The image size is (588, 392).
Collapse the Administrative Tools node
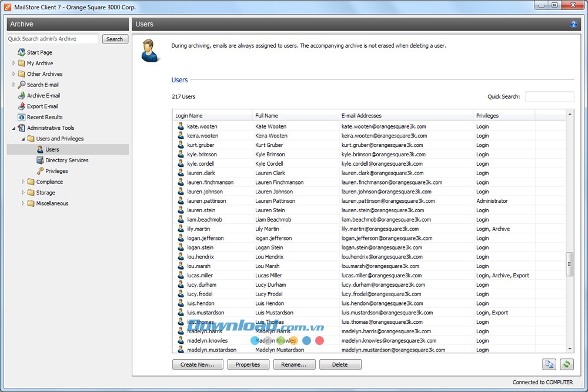coord(13,128)
